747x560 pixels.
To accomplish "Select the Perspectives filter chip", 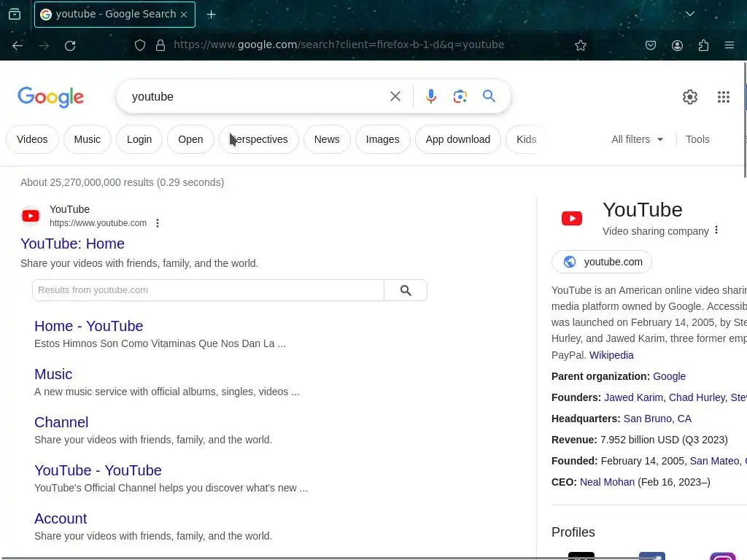I will 259,139.
